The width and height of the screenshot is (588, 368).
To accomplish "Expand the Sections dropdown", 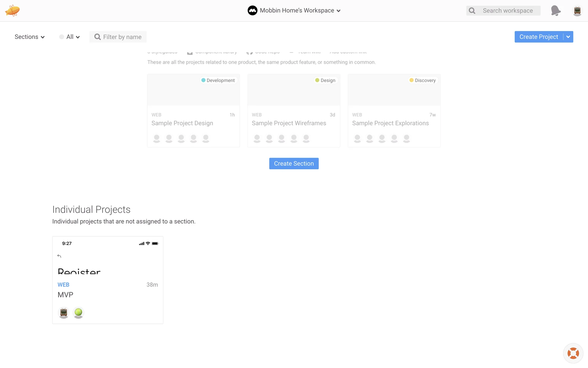I will click(30, 37).
